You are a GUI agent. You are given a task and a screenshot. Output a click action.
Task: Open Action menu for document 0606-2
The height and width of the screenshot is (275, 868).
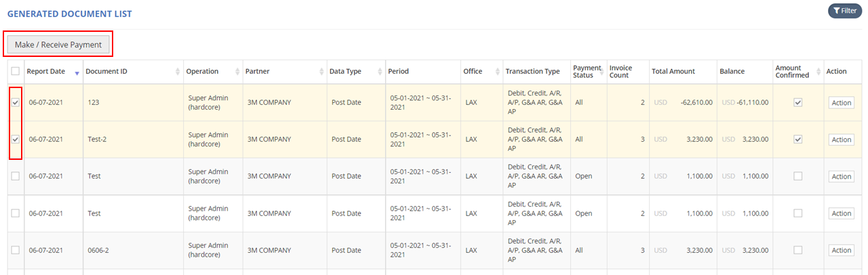(841, 251)
